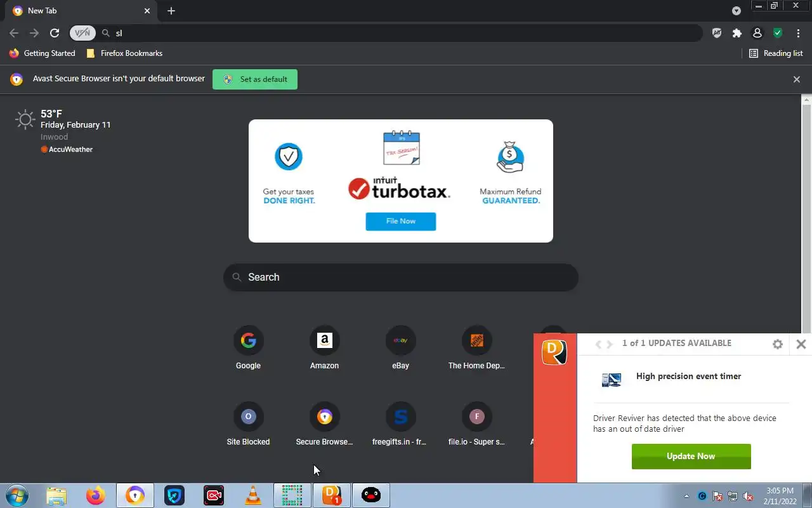
Task: Click the 53°F temperature text
Action: pos(51,114)
